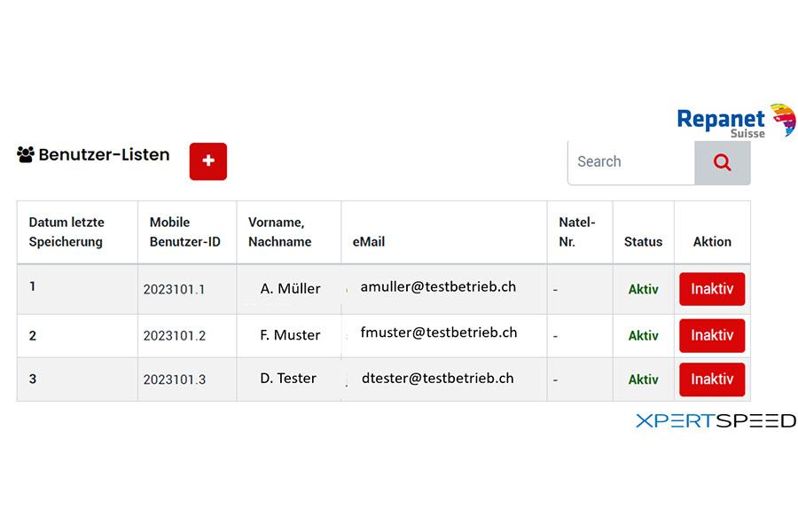Select email dtester@testbetrieb.ch
798x532 pixels.
(437, 378)
